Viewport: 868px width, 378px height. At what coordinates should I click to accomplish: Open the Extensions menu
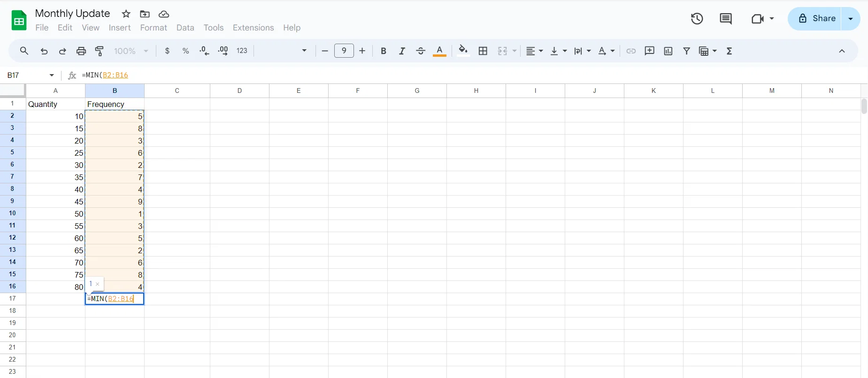point(253,28)
